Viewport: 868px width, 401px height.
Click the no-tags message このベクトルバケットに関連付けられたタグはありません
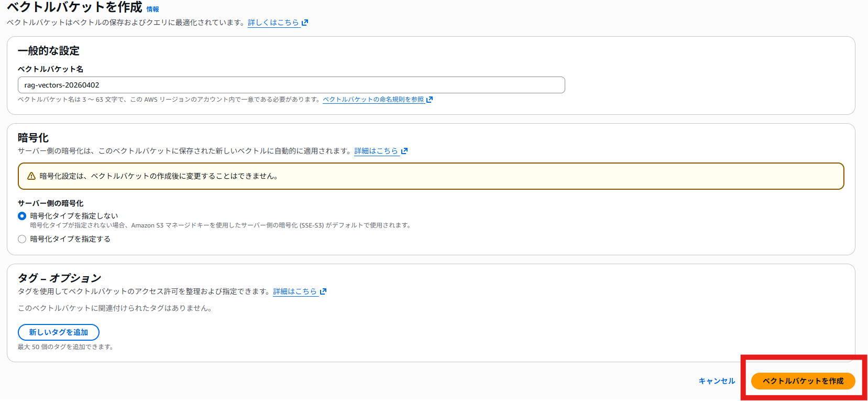coord(115,308)
